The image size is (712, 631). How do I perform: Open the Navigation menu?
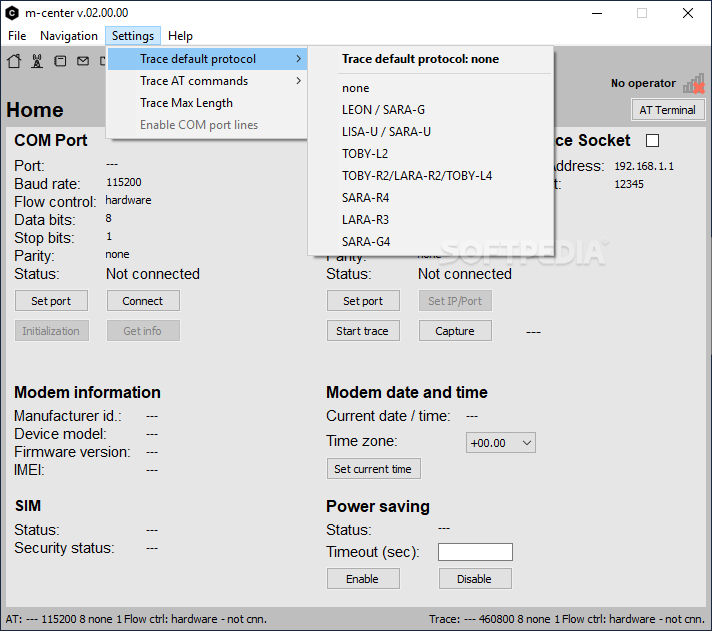coord(69,36)
